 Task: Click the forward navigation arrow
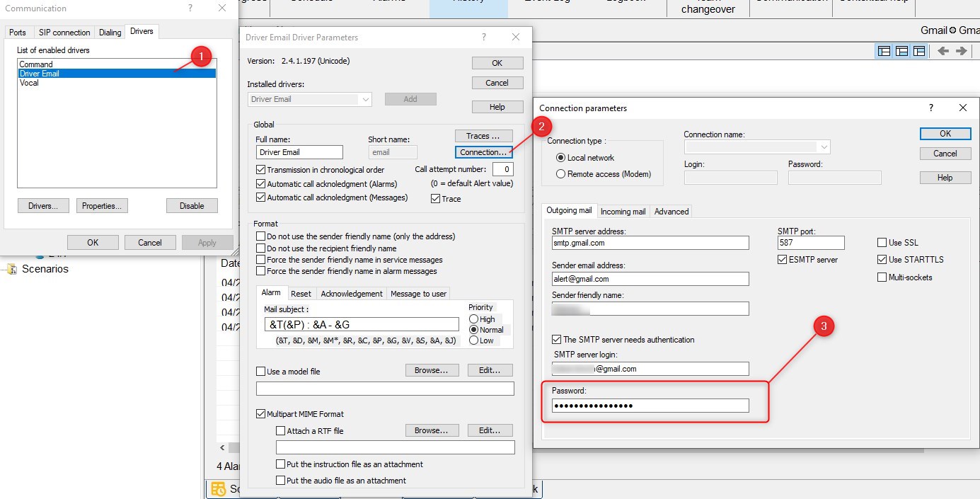pos(961,51)
